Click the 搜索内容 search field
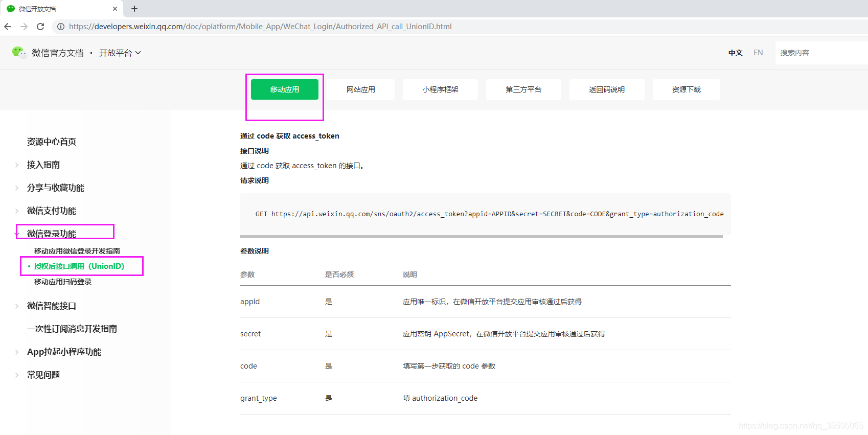The image size is (868, 435). (821, 53)
